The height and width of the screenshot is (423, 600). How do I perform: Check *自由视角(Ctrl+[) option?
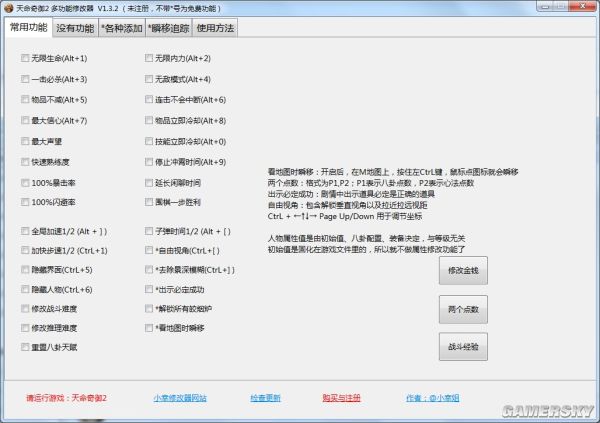tap(149, 250)
